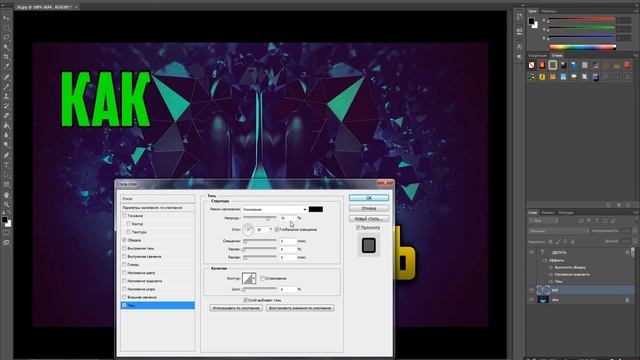Open the Режим наложения dropdown in dialog
This screenshot has width=640, height=360.
click(275, 209)
